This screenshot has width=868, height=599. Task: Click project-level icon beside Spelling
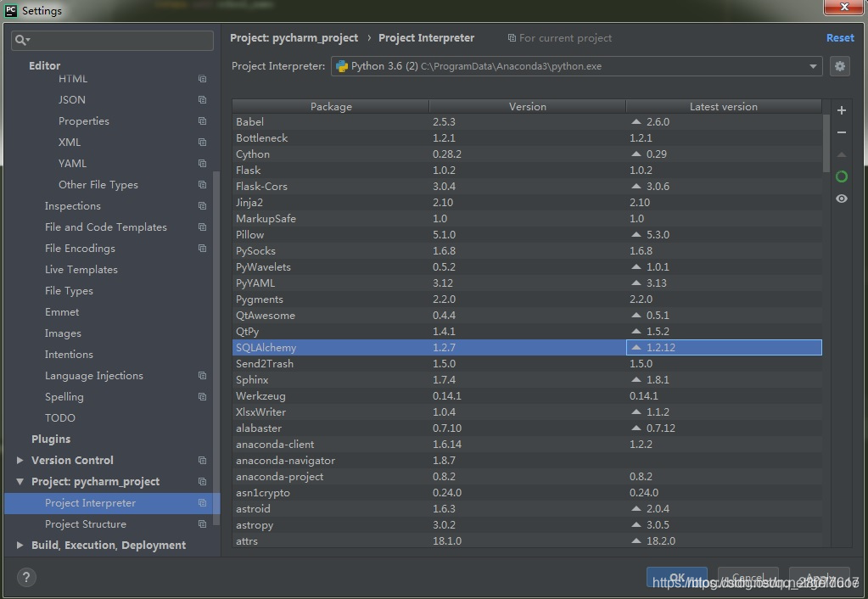point(203,397)
